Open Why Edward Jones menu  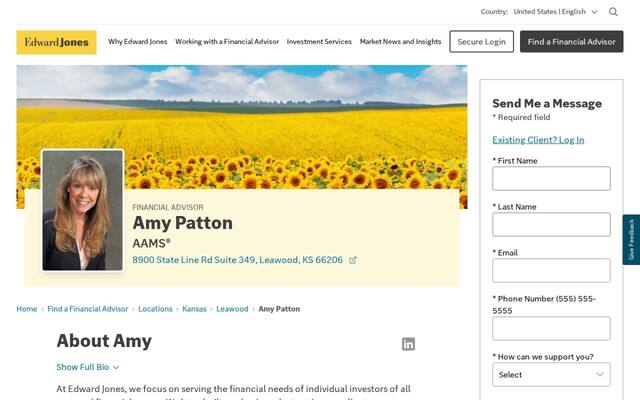pos(138,42)
